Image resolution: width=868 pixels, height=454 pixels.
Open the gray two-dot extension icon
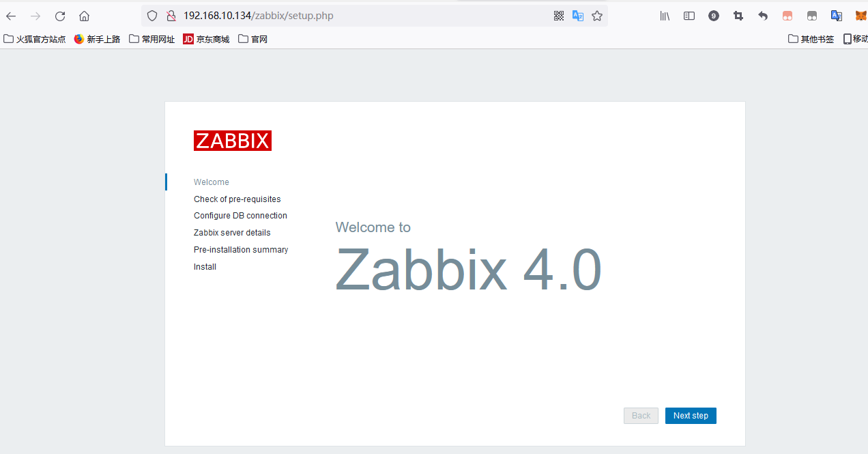(x=812, y=16)
